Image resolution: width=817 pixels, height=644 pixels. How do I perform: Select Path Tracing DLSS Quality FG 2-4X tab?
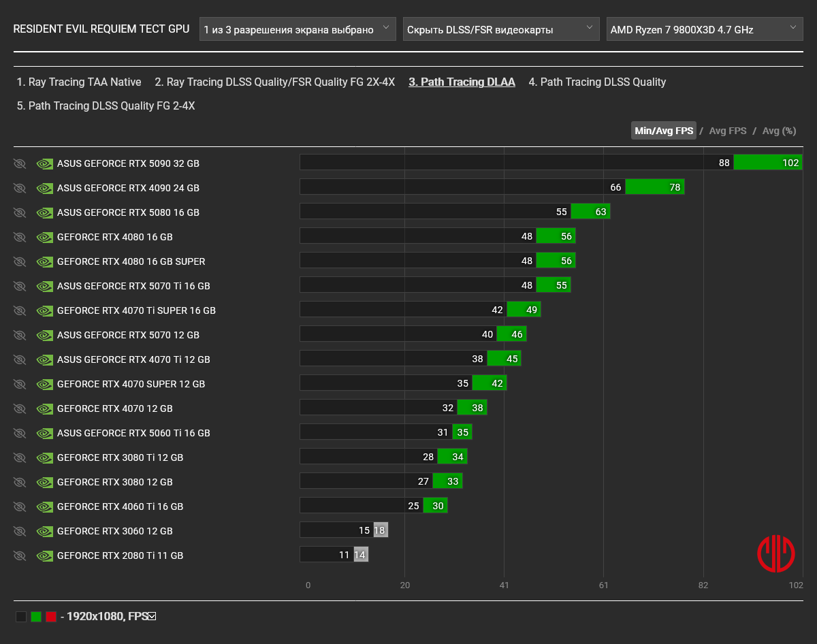coord(106,106)
